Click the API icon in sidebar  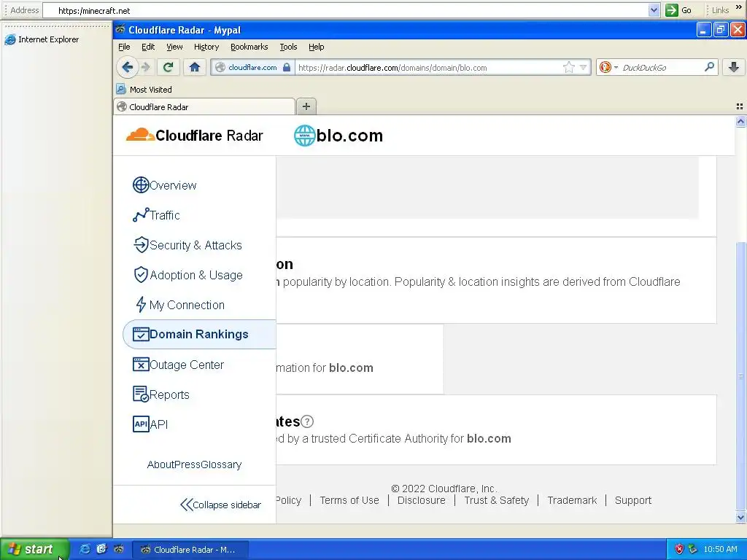141,424
